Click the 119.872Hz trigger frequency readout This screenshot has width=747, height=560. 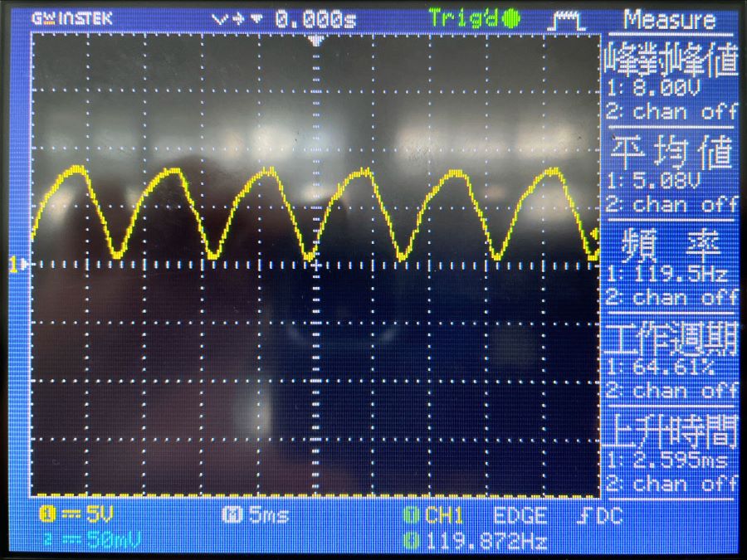pyautogui.click(x=486, y=542)
